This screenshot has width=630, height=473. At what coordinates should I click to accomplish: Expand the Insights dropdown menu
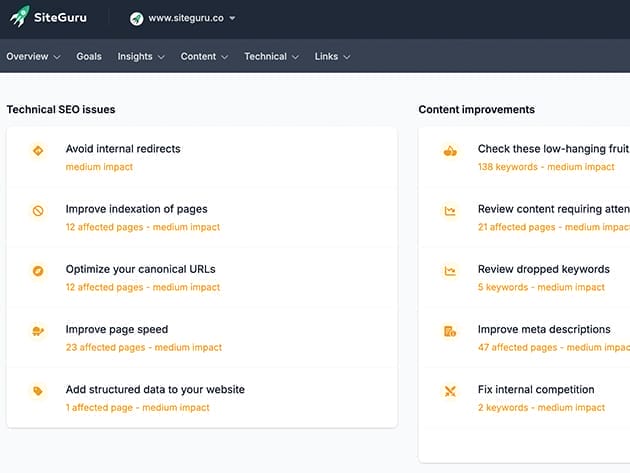[x=141, y=57]
